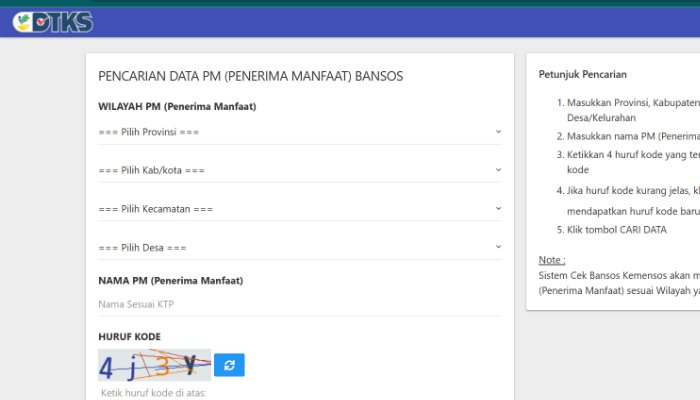Click the Sistem Cek Bansos Kemensos note text
The height and width of the screenshot is (400, 700).
pyautogui.click(x=619, y=283)
